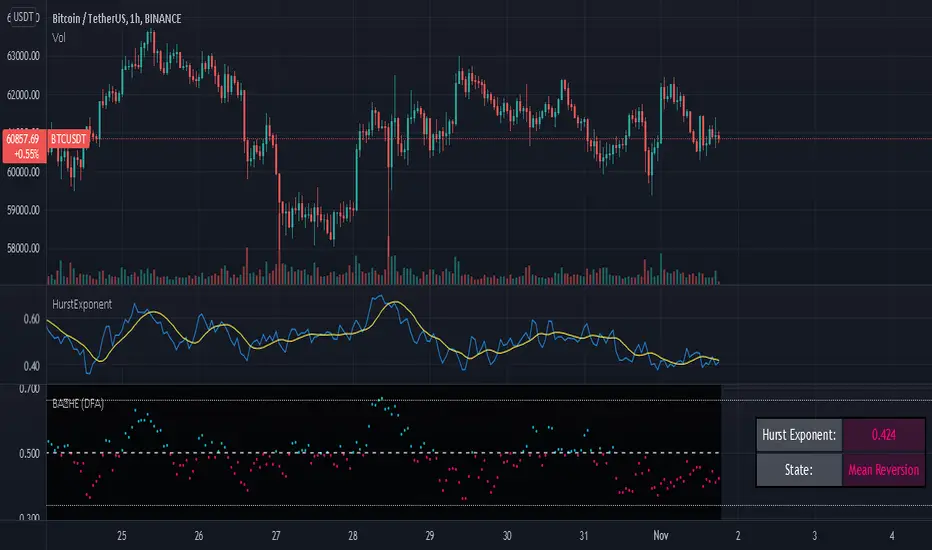This screenshot has width=932, height=550.
Task: Click the 63000.00 price axis label
Action: [23, 56]
